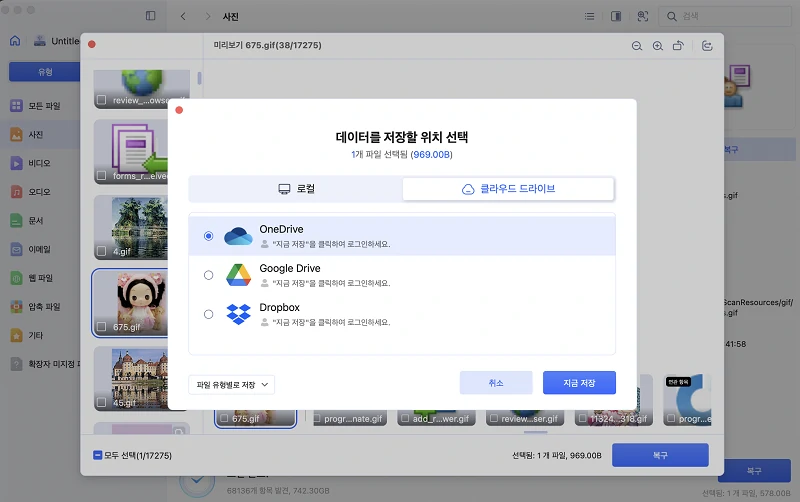
Task: Switch to list view icon
Action: tap(589, 16)
